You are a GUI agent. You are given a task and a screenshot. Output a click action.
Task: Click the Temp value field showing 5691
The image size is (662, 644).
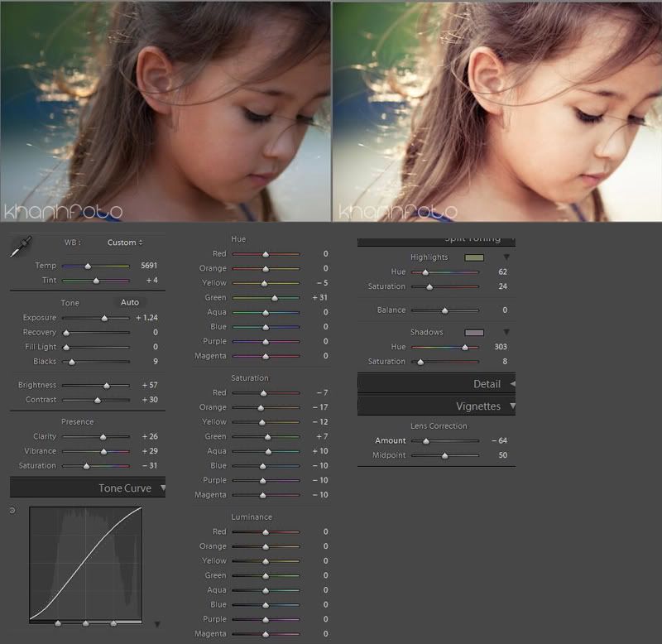(148, 266)
